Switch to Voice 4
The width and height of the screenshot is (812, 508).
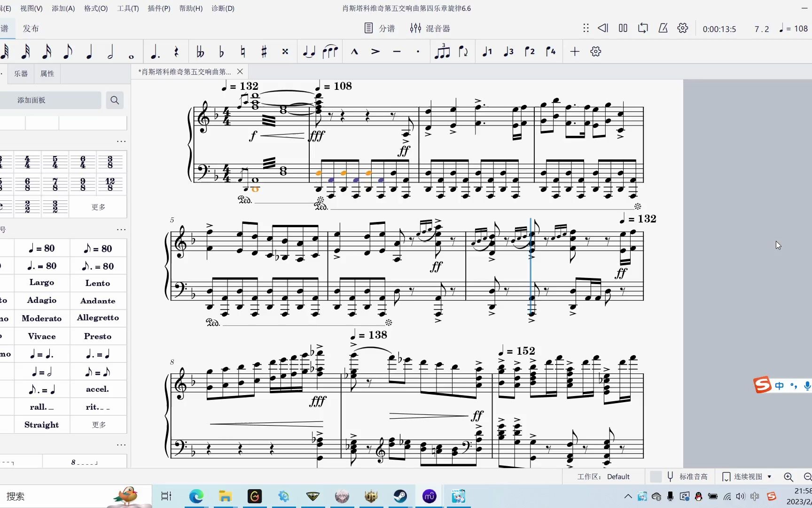point(551,52)
